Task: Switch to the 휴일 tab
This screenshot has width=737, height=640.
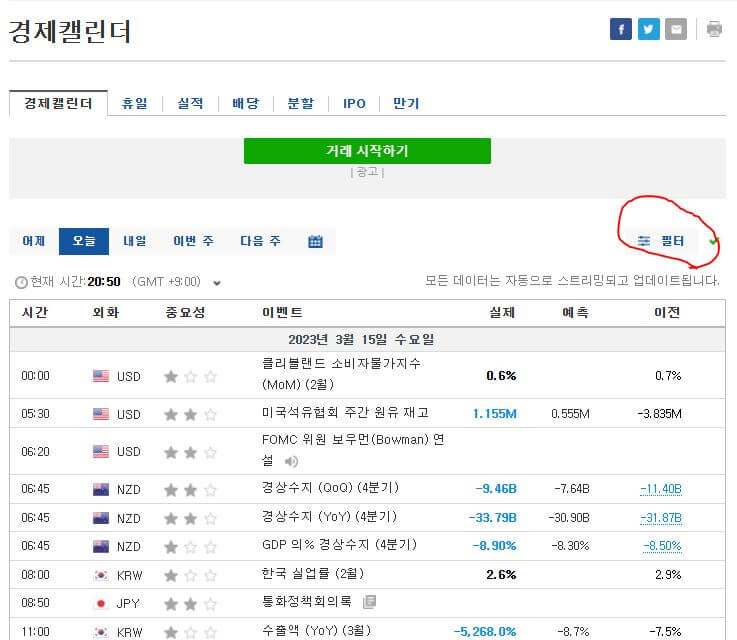Action: pyautogui.click(x=134, y=103)
